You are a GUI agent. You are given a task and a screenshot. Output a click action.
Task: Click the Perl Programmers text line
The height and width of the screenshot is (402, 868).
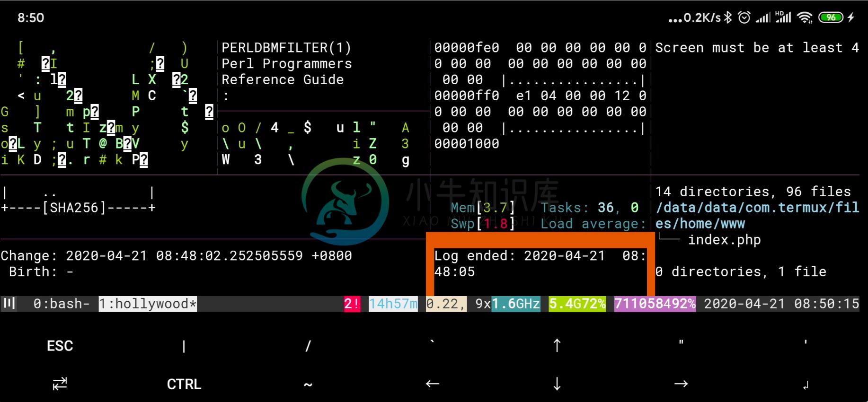286,64
